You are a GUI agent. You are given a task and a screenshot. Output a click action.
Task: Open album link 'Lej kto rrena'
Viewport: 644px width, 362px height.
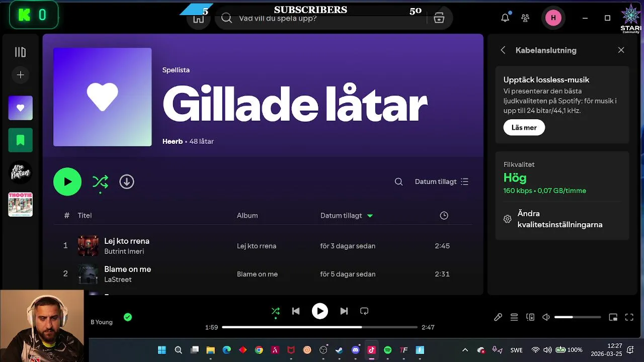point(257,246)
